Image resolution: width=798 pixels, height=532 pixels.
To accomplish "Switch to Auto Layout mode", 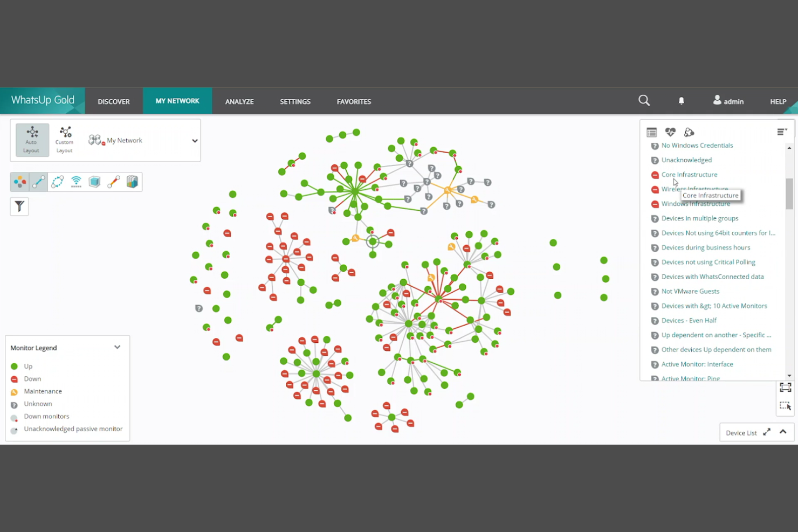I will 32,140.
